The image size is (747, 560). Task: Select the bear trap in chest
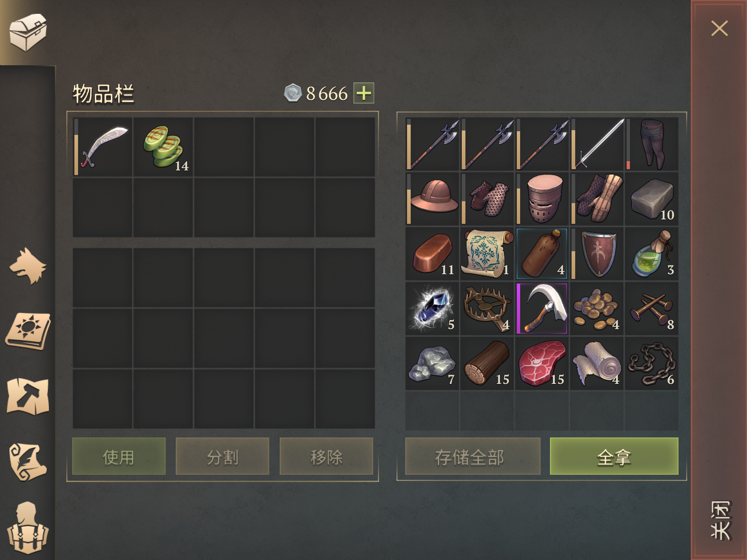[x=487, y=308]
